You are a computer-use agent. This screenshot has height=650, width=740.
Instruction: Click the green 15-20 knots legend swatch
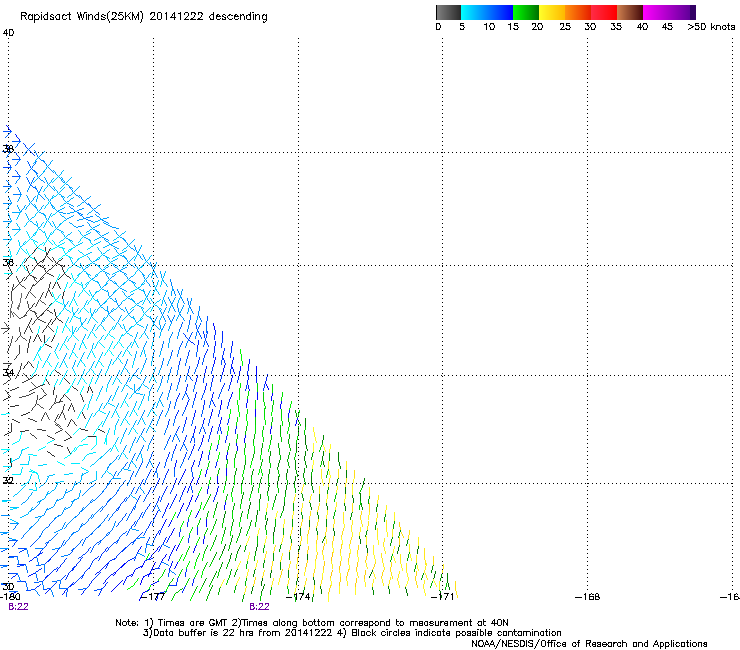(526, 12)
